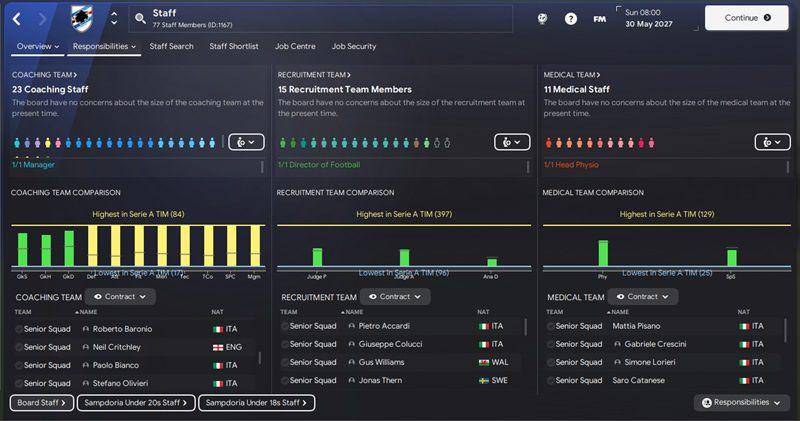Click Simone Lorieri person icon

(617, 362)
